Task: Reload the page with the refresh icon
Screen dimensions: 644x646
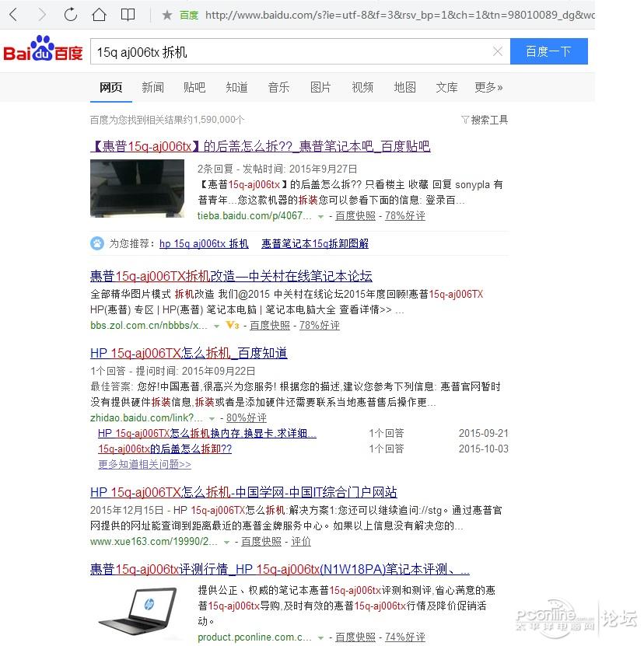Action: click(71, 15)
